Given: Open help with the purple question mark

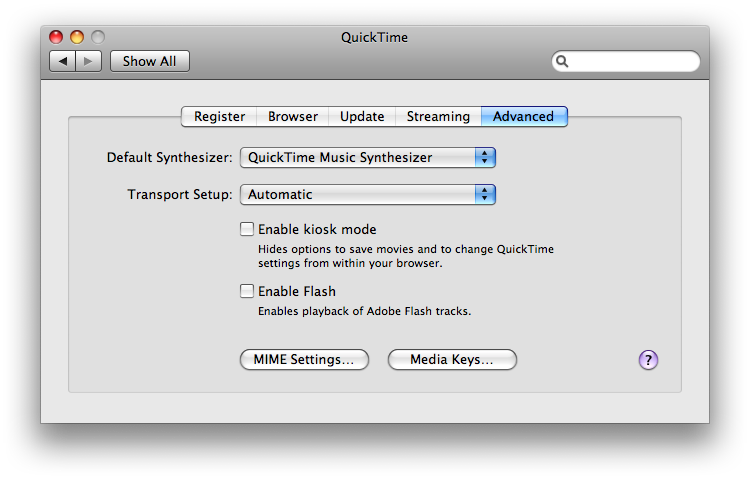Looking at the screenshot, I should tap(648, 359).
